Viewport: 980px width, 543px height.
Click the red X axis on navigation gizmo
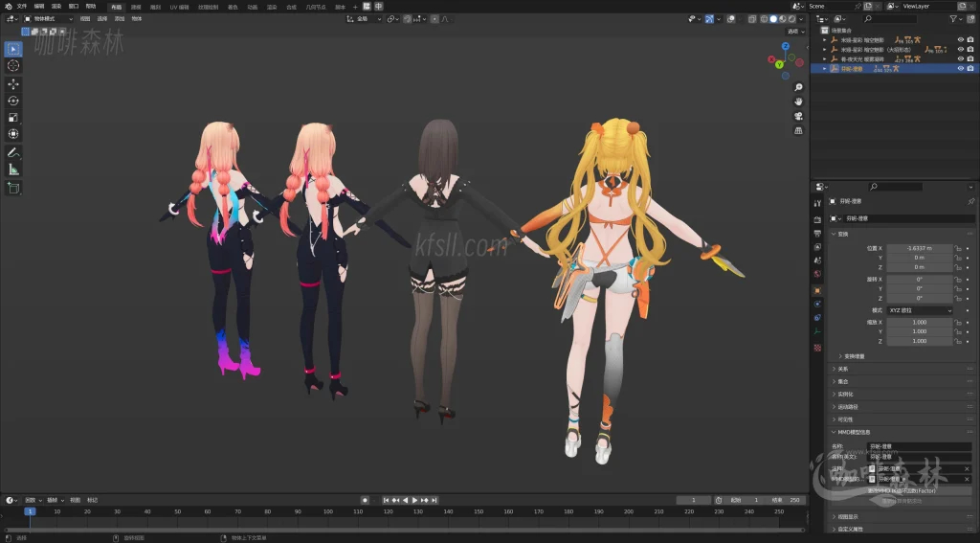pos(771,59)
